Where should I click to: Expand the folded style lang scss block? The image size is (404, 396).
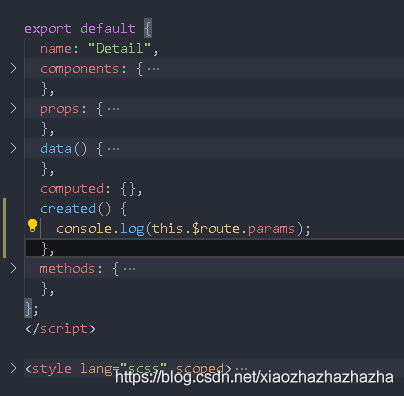coord(13,368)
